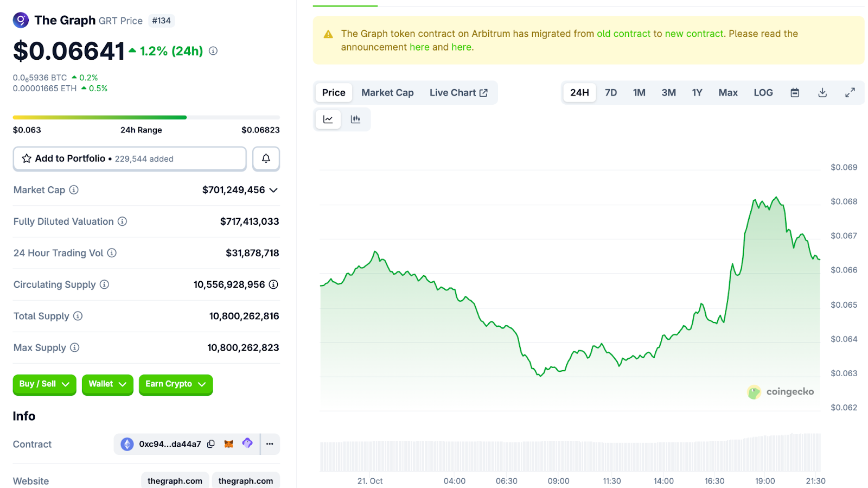This screenshot has width=868, height=488.
Task: Click the price alert bell icon
Action: 266,159
